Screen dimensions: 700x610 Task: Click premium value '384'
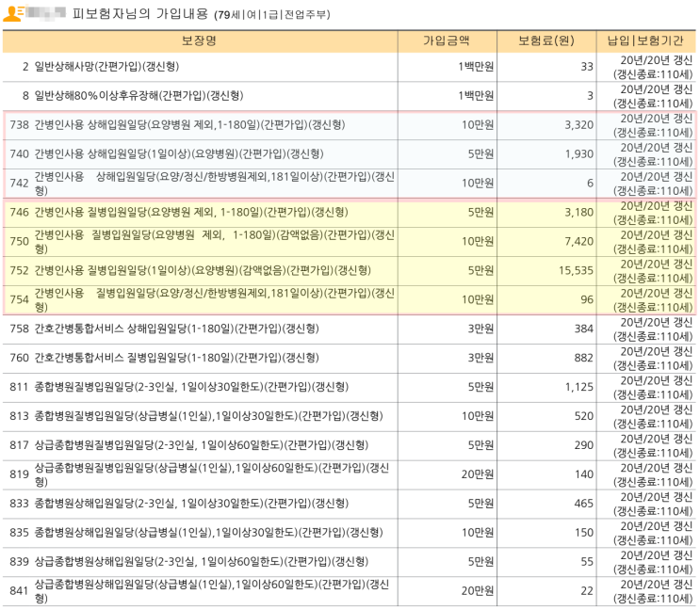[x=584, y=329]
